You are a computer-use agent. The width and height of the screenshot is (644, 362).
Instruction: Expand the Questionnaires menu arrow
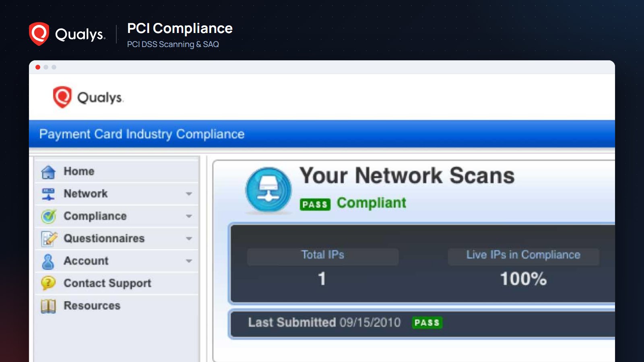click(189, 239)
